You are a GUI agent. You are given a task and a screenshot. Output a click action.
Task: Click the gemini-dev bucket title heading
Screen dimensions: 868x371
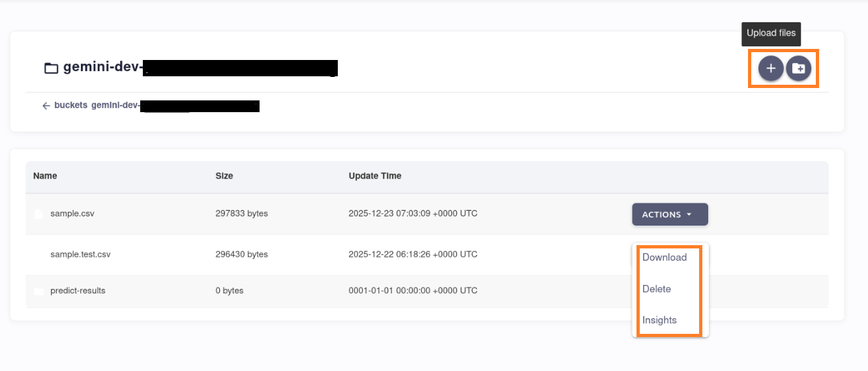coord(102,68)
